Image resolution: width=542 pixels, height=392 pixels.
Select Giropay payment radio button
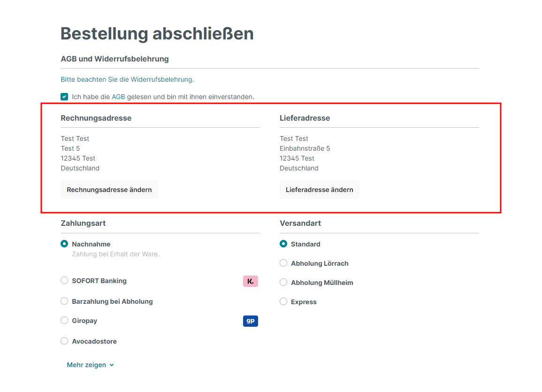coord(64,321)
